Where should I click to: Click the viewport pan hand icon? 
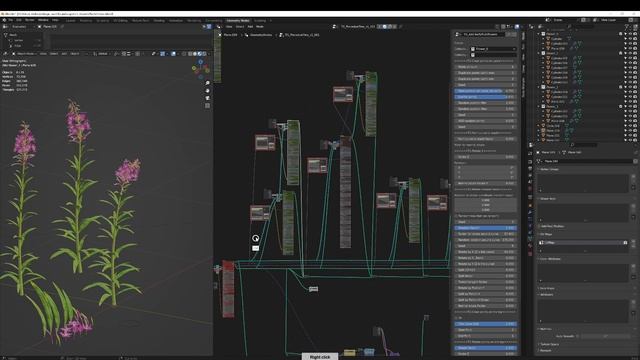(207, 91)
